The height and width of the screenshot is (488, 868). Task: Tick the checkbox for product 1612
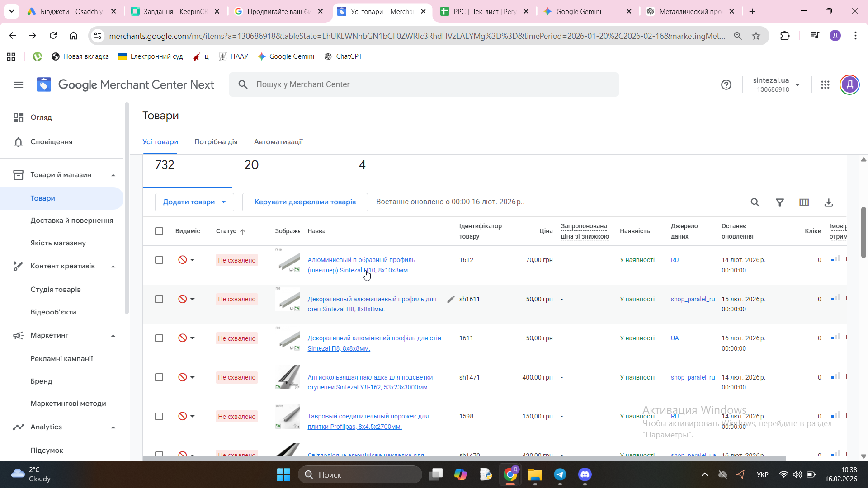(x=159, y=260)
